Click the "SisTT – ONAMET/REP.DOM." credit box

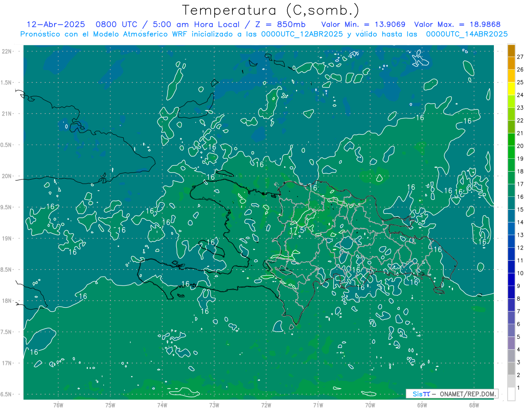tap(452, 394)
